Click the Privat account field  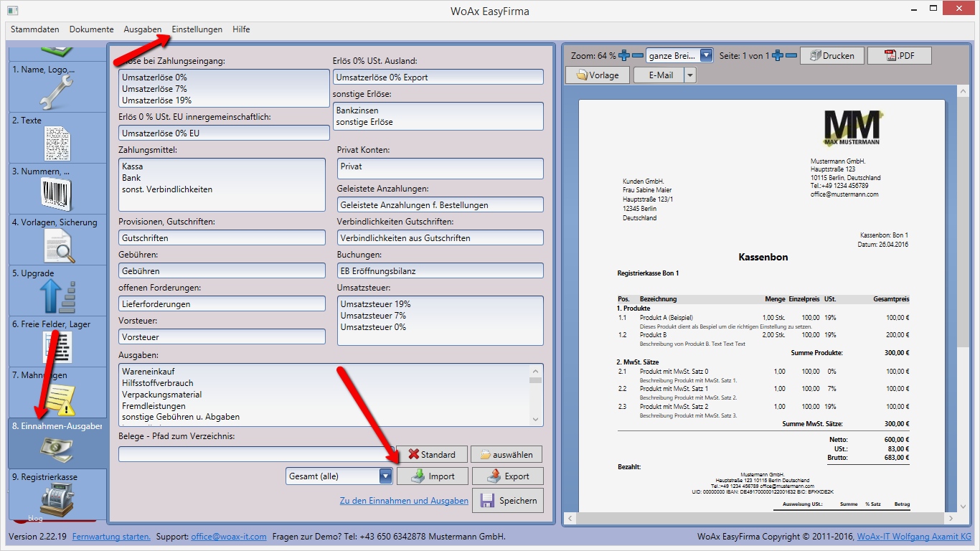[440, 168]
